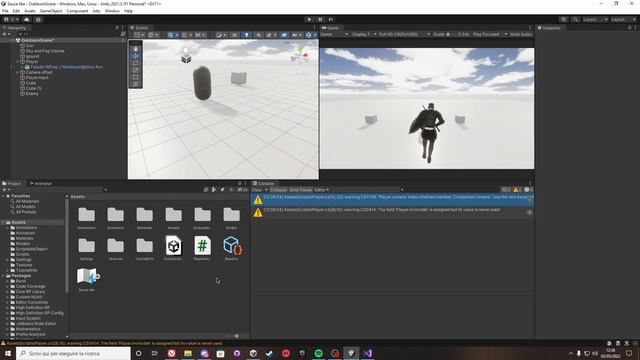Open Visual Studio from the taskbar
This screenshot has height=360, width=640.
(367, 353)
